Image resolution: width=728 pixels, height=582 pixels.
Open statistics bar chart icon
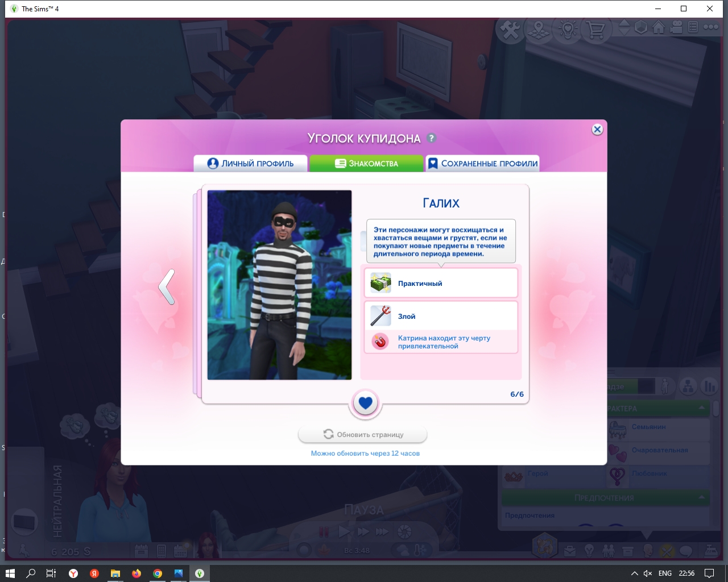pyautogui.click(x=709, y=386)
